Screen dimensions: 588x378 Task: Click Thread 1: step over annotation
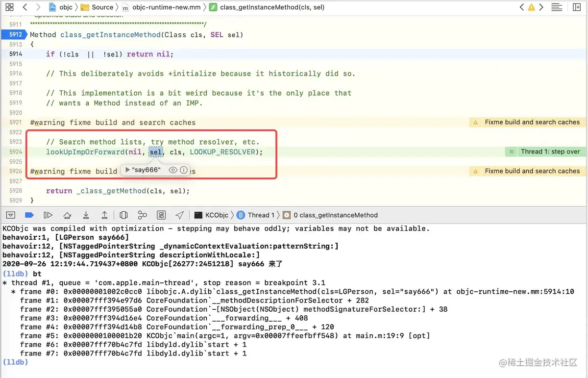click(x=544, y=151)
